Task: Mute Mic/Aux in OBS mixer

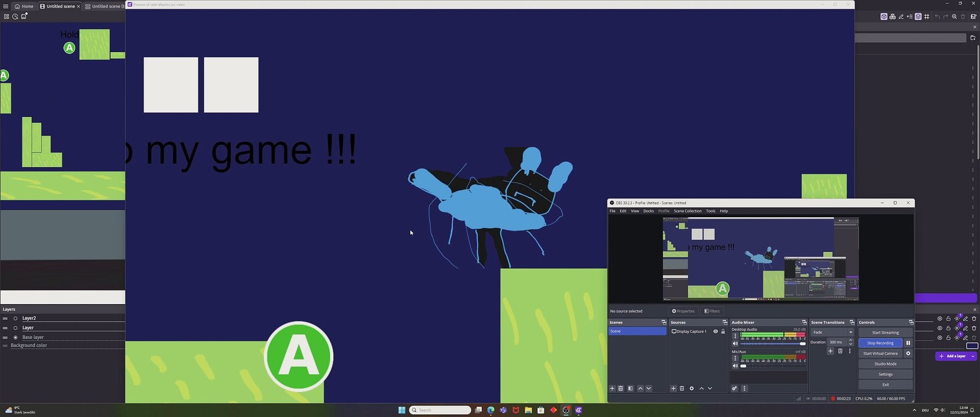Action: (735, 366)
